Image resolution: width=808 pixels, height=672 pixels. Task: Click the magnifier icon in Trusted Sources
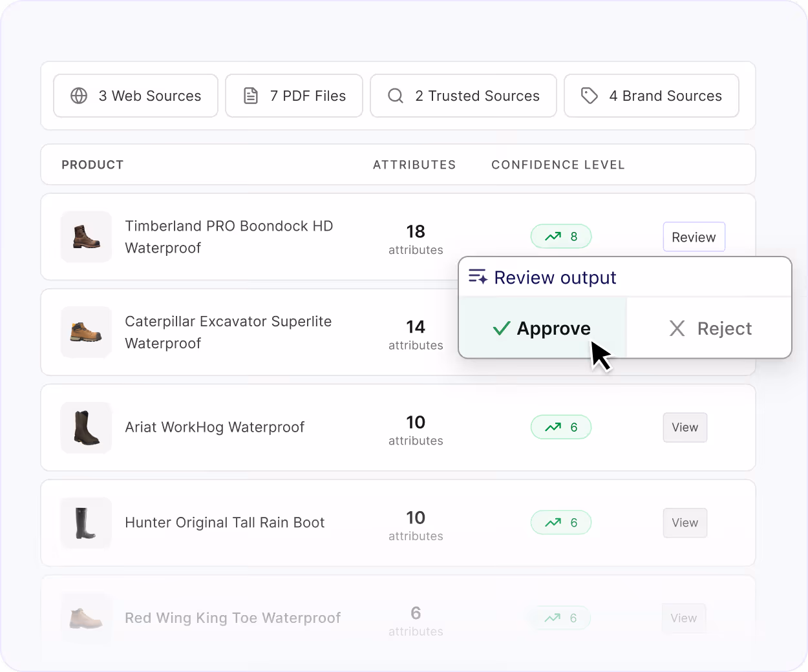(396, 96)
